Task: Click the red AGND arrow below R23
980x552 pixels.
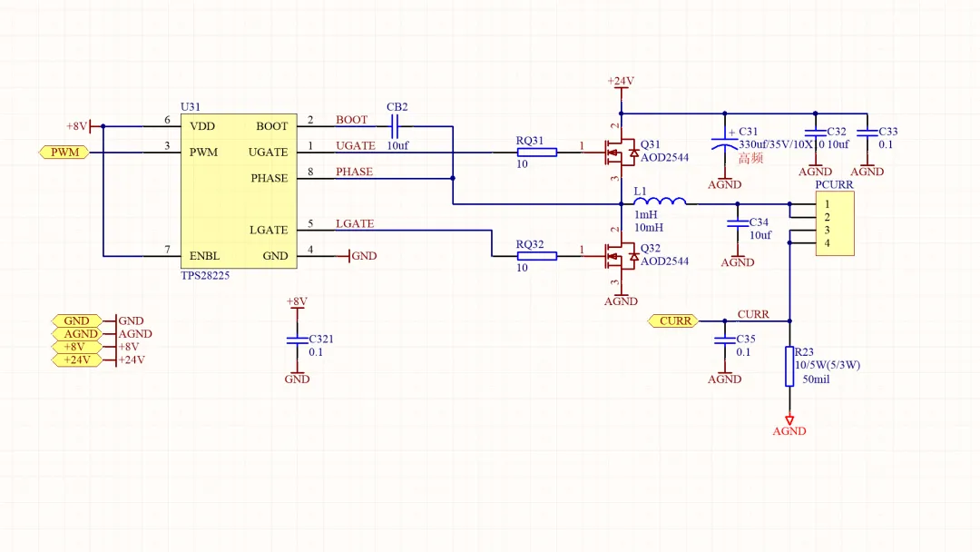Action: point(789,426)
